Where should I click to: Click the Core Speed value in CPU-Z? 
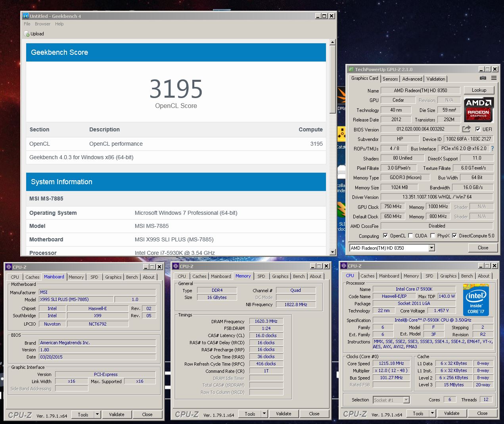tap(391, 363)
